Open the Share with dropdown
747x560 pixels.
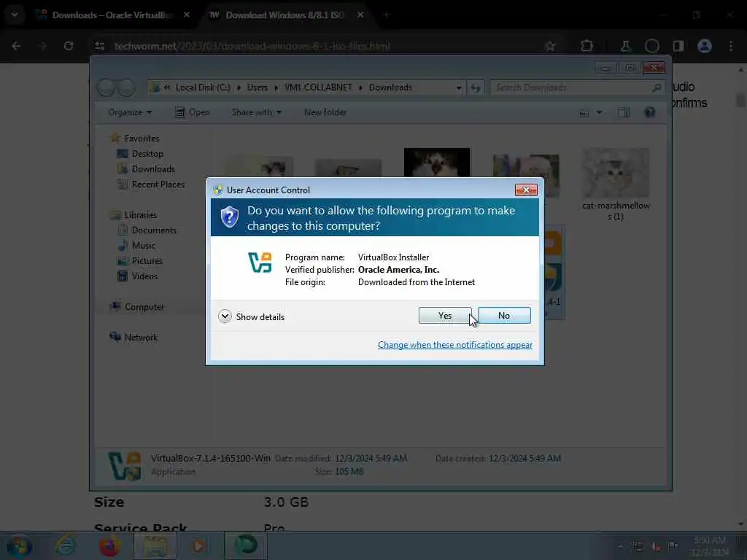point(256,112)
